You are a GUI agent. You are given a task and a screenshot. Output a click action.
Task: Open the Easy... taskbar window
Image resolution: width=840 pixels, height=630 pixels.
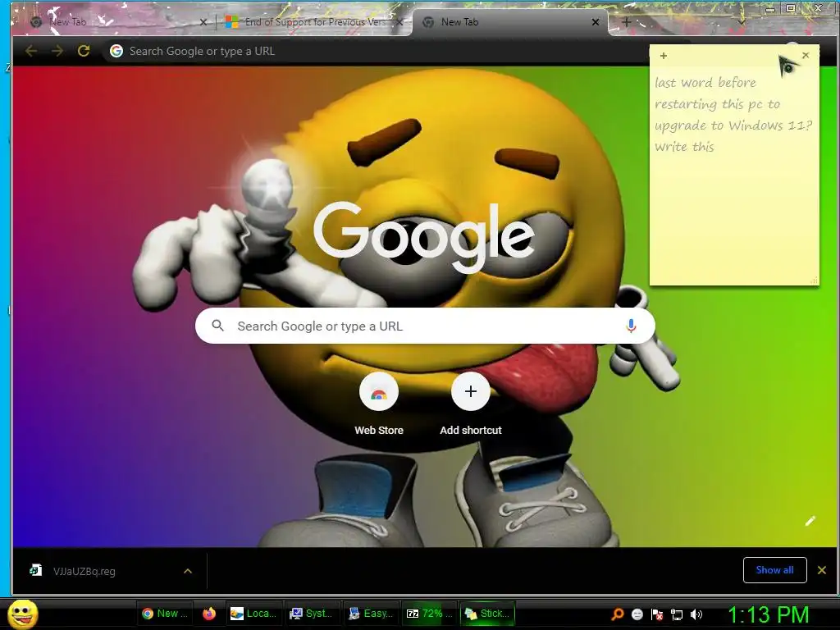pos(372,614)
